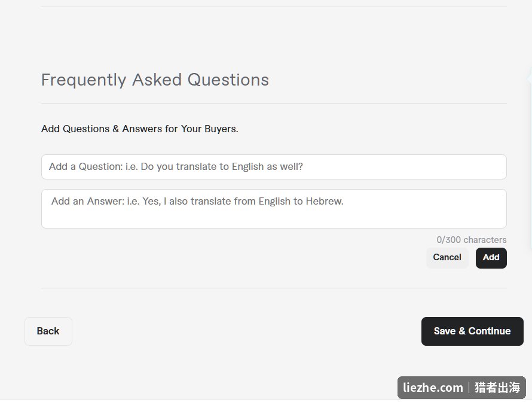Click the word 'Frequently' in the heading
Image resolution: width=532 pixels, height=405 pixels.
(x=84, y=81)
